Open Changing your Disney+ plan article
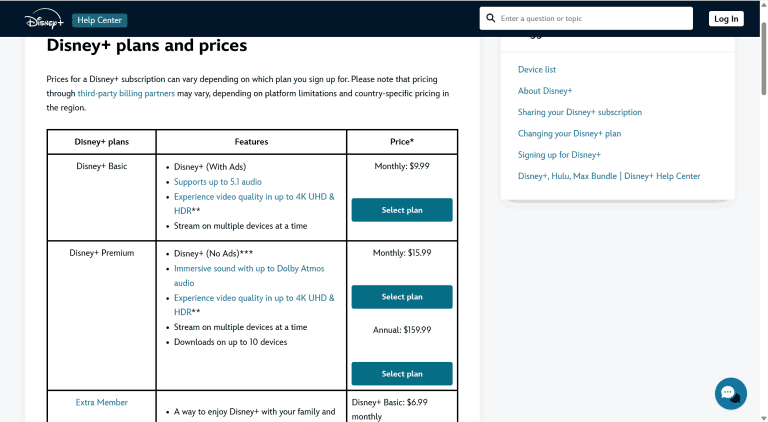 [569, 133]
